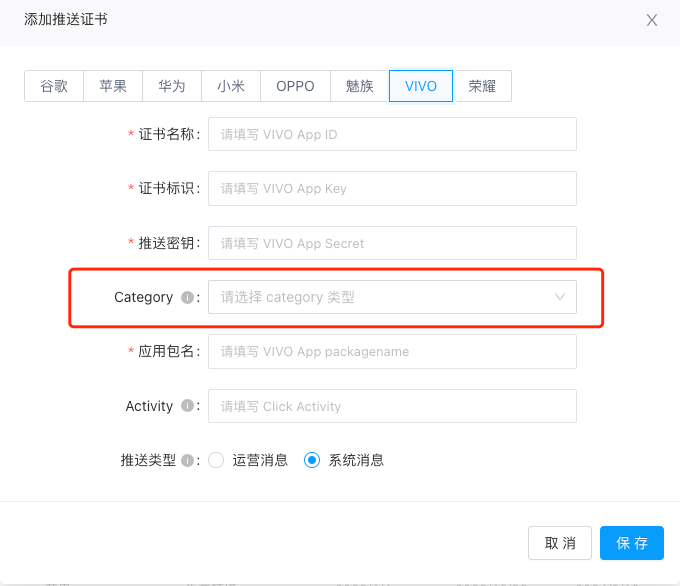This screenshot has height=586, width=680.
Task: Click the VIVO App Secret input field
Action: point(392,243)
